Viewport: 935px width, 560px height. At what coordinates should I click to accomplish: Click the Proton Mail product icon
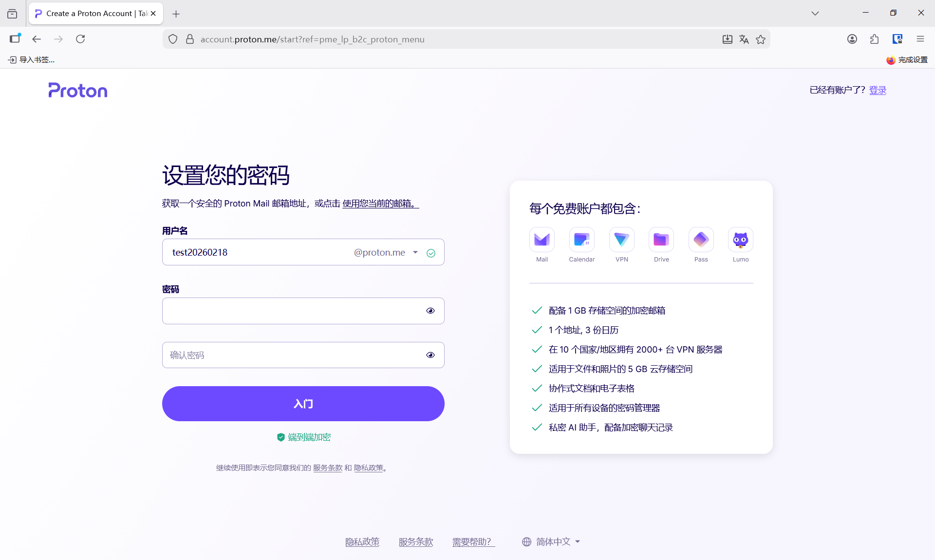(x=542, y=240)
